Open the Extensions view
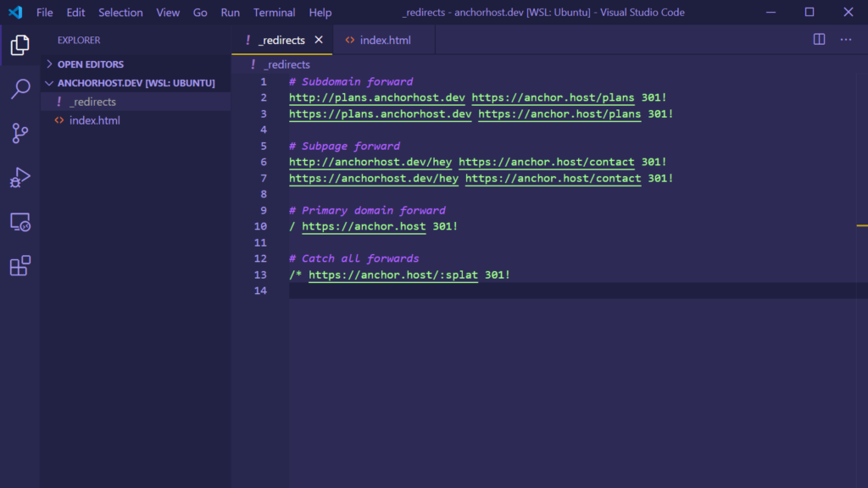 pos(19,266)
